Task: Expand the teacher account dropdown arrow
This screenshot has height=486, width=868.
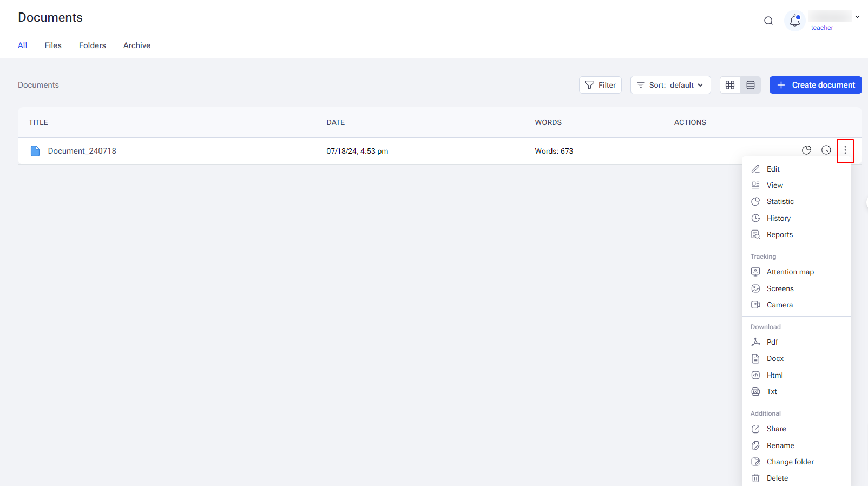Action: 857,17
